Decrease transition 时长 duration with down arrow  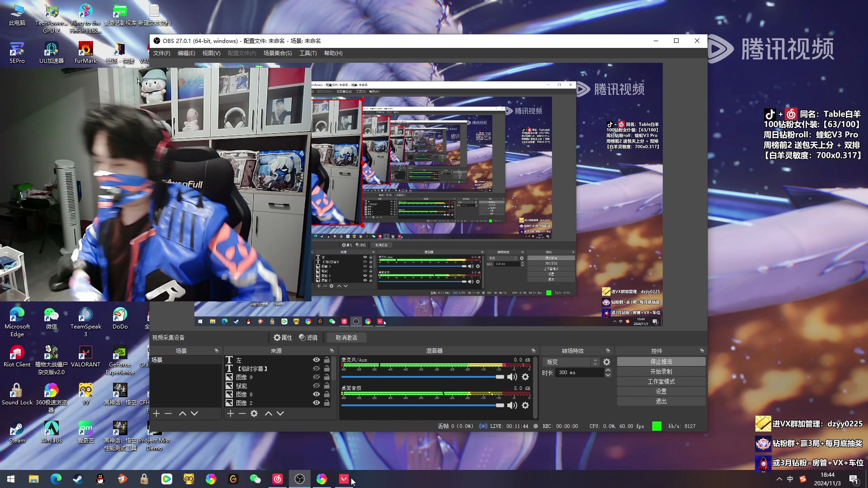(x=608, y=375)
